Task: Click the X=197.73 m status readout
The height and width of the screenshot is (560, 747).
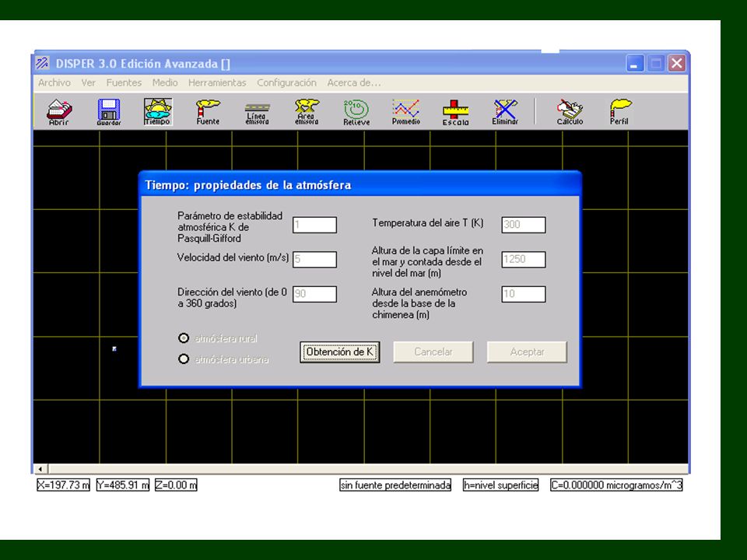Action: point(63,485)
